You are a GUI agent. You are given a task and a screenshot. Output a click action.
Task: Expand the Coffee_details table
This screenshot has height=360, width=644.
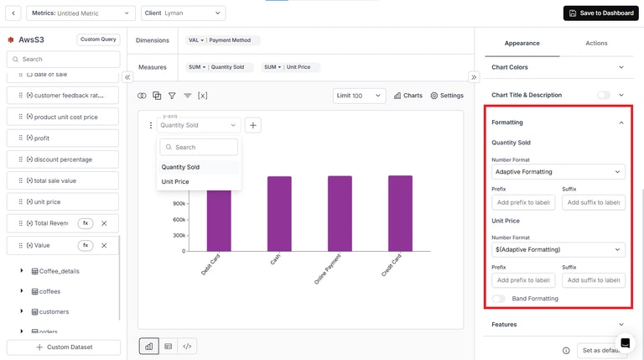tap(22, 271)
